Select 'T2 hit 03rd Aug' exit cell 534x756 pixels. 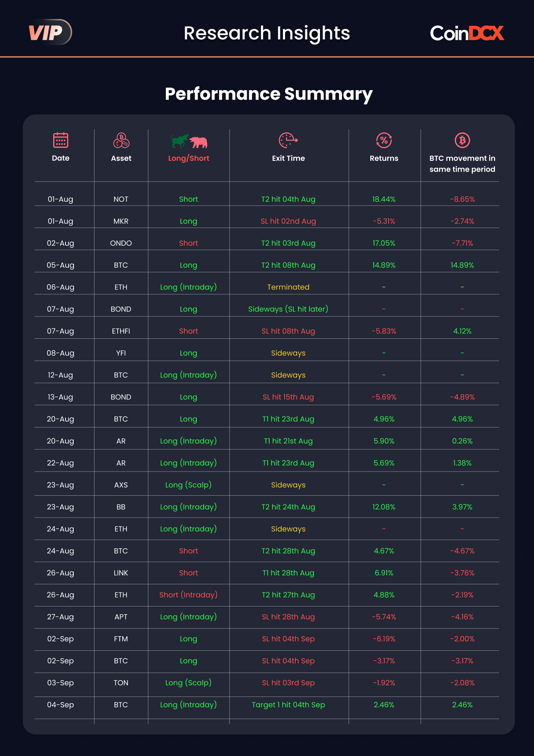[289, 243]
